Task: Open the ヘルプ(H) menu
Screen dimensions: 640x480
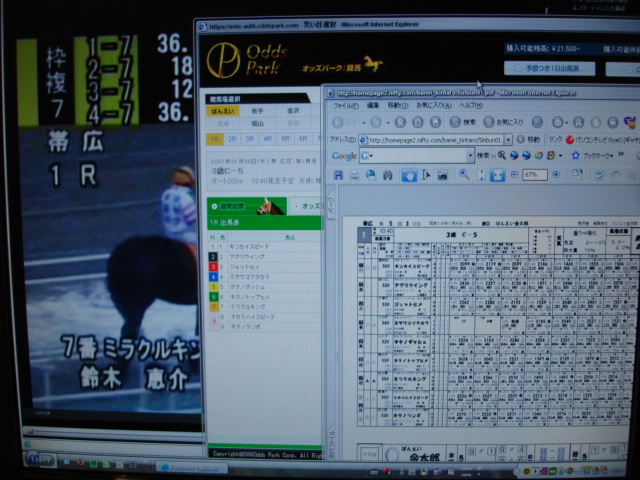Action: tap(471, 105)
